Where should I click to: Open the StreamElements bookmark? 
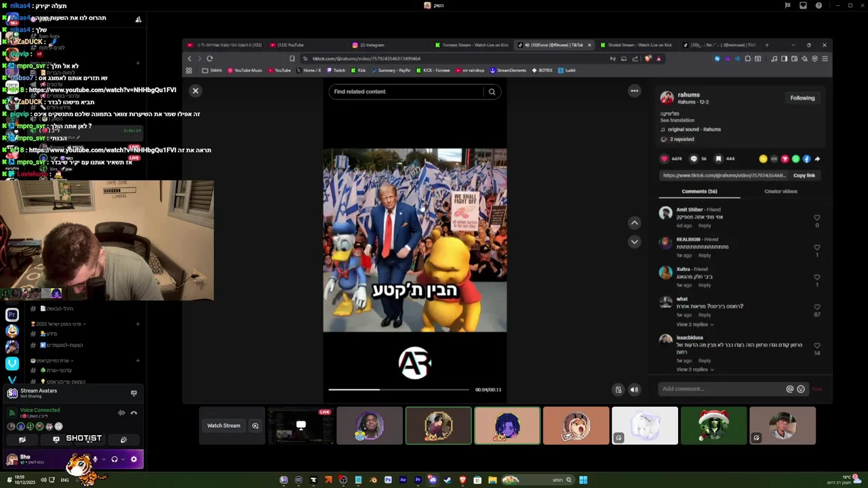coord(508,70)
